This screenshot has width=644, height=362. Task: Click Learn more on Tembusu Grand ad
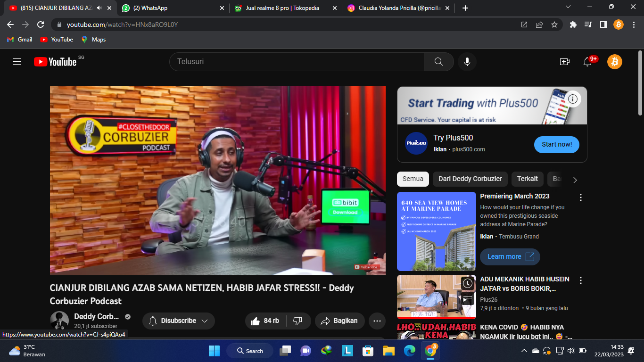pos(510,257)
